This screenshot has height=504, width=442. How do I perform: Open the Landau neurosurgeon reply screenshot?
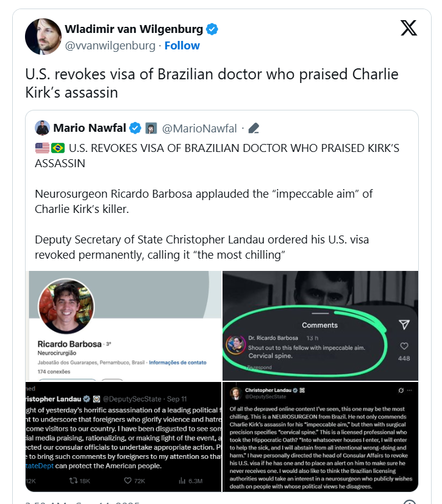pyautogui.click(x=320, y=437)
